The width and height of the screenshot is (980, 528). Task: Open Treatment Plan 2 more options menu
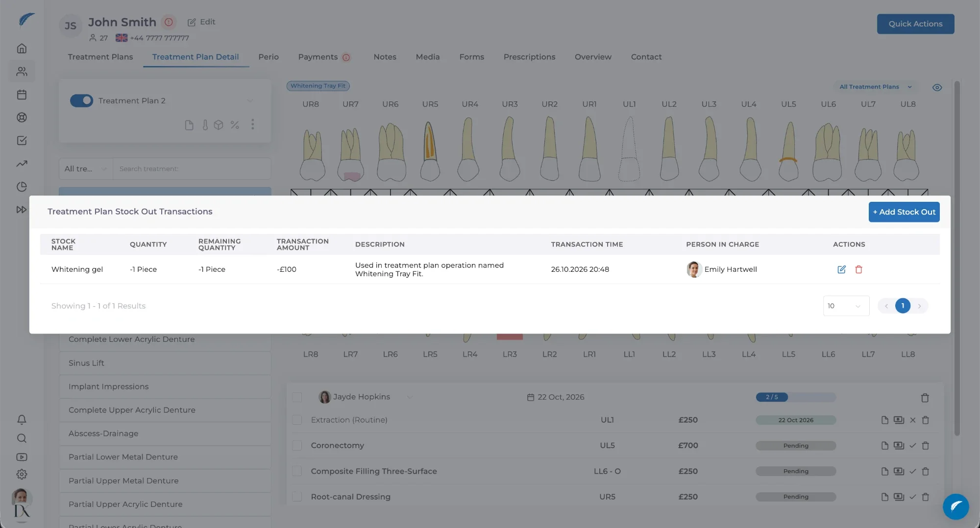click(253, 124)
